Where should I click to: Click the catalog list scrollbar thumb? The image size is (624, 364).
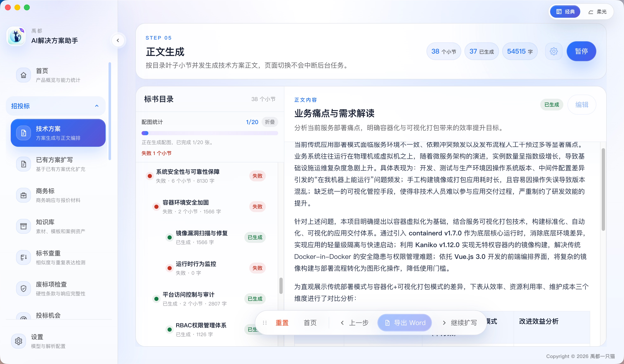click(x=281, y=286)
